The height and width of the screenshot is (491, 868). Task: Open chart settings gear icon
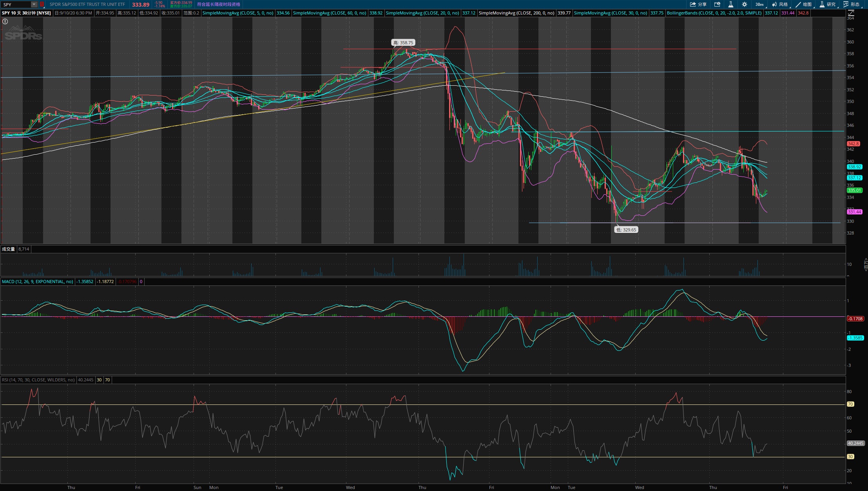coord(745,4)
